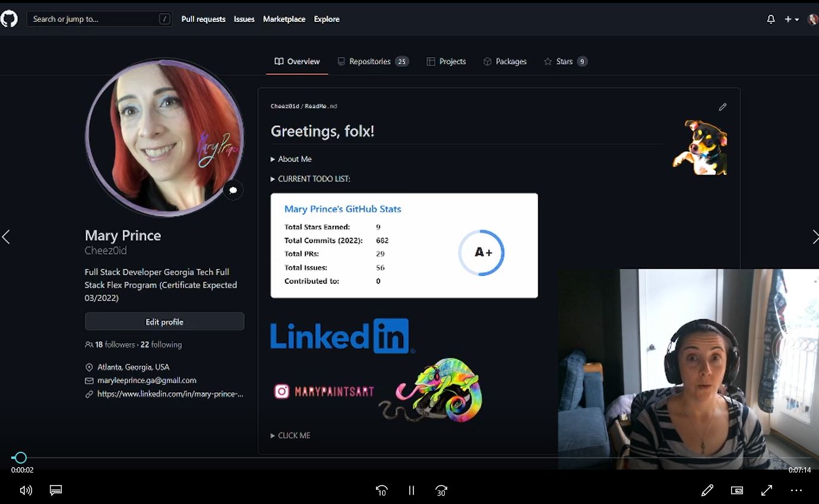Expand the CURRENT TODO LIST section
Screen dimensions: 819x504
(310, 179)
